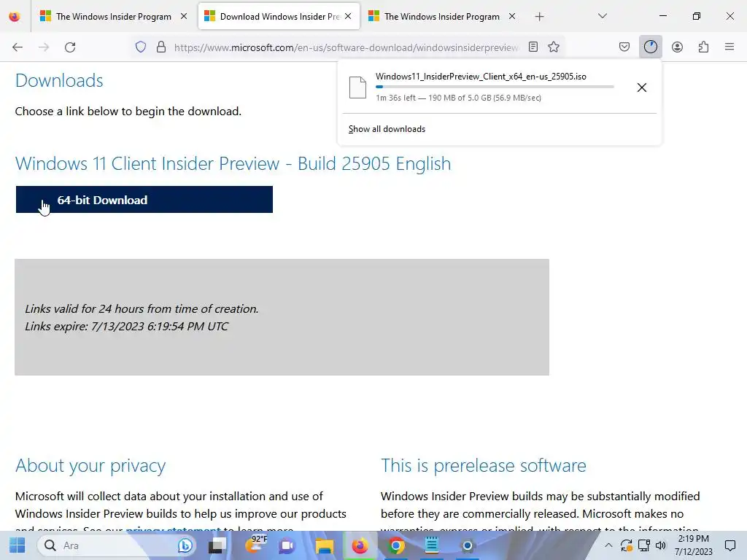Screen dimensions: 747x560
Task: Open Firefox View pinned icon
Action: click(15, 17)
